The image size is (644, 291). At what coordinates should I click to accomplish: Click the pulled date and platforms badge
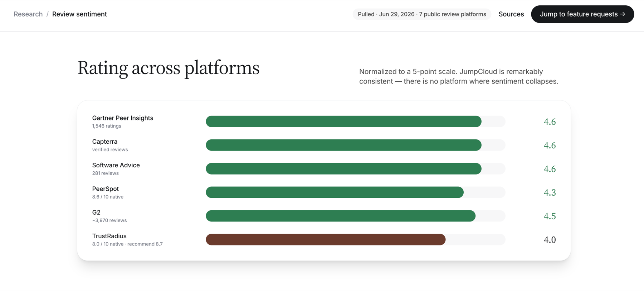pos(422,14)
